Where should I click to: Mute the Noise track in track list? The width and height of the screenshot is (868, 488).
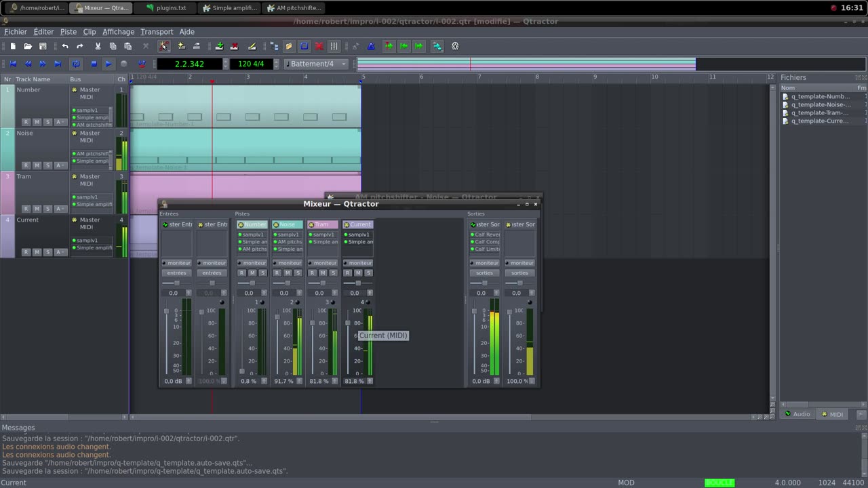(x=37, y=165)
